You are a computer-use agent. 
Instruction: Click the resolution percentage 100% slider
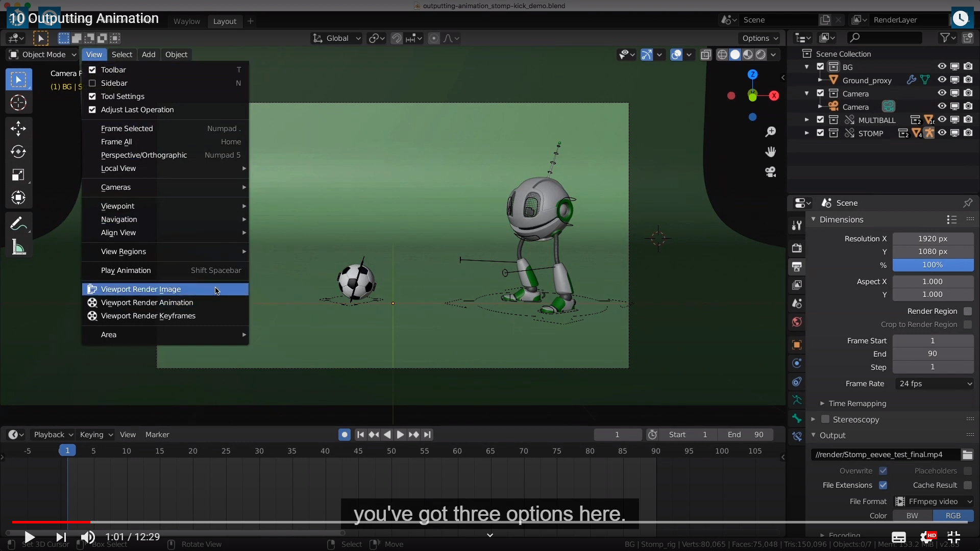933,265
